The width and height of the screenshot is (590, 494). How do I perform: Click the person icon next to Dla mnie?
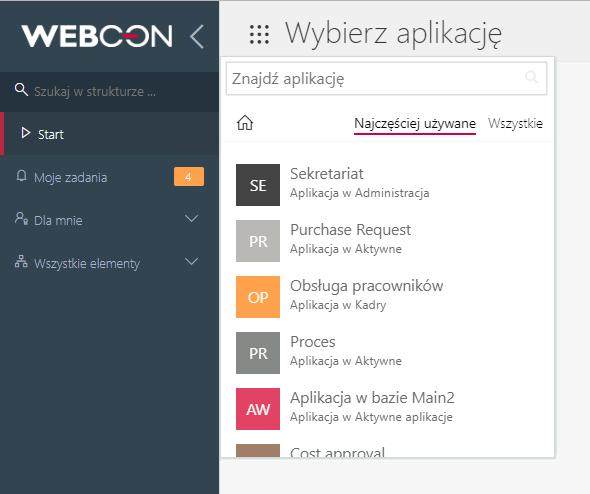21,218
